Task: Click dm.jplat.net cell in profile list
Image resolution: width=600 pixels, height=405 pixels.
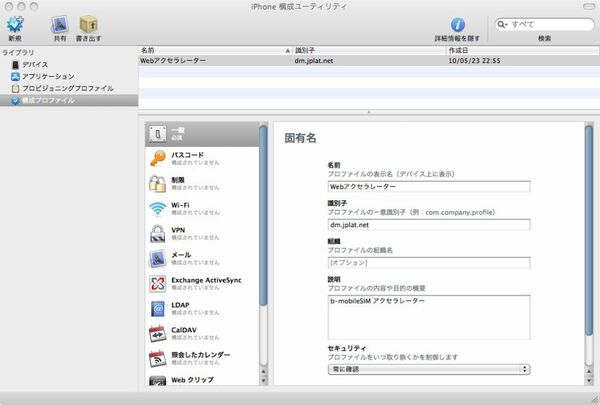Action: point(313,60)
